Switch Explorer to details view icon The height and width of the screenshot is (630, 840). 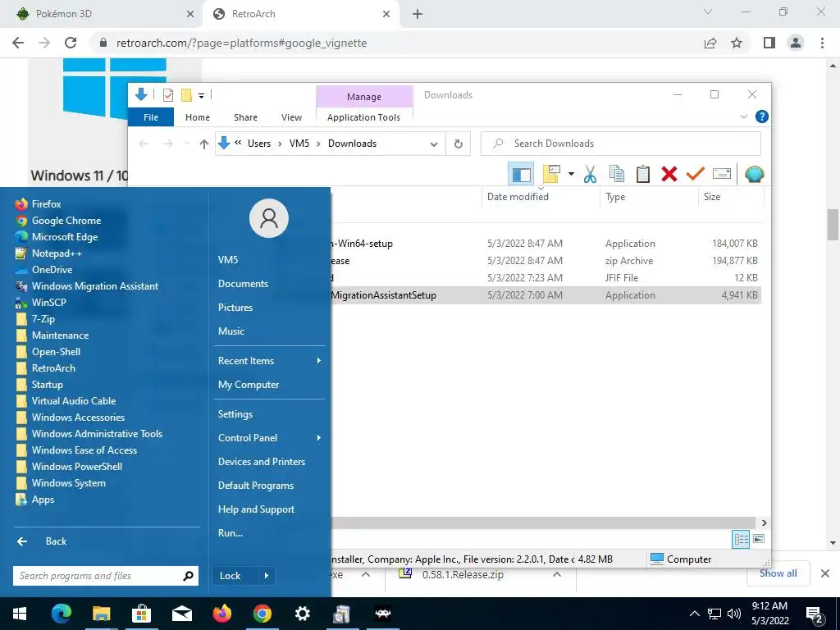(x=741, y=539)
